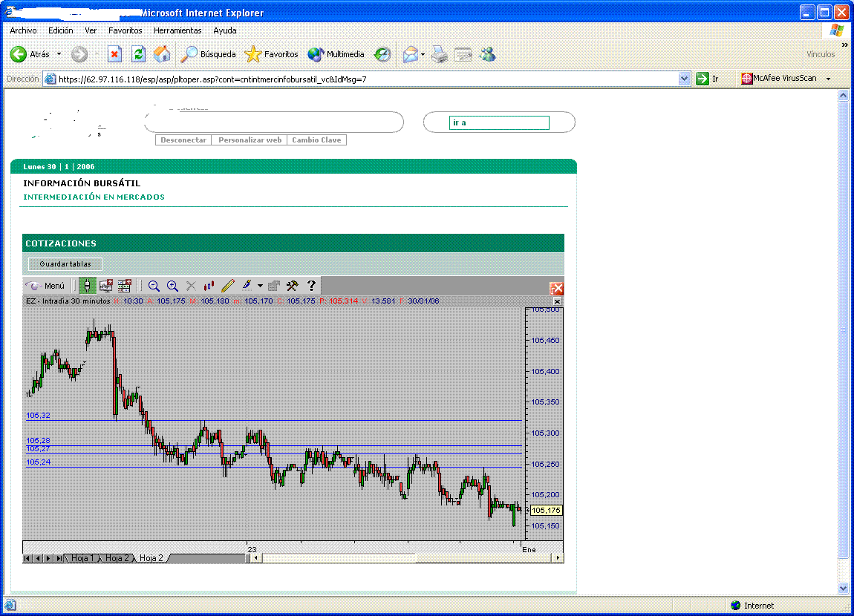Expand the pen color dropdown arrow
This screenshot has width=854, height=616.
coord(260,286)
